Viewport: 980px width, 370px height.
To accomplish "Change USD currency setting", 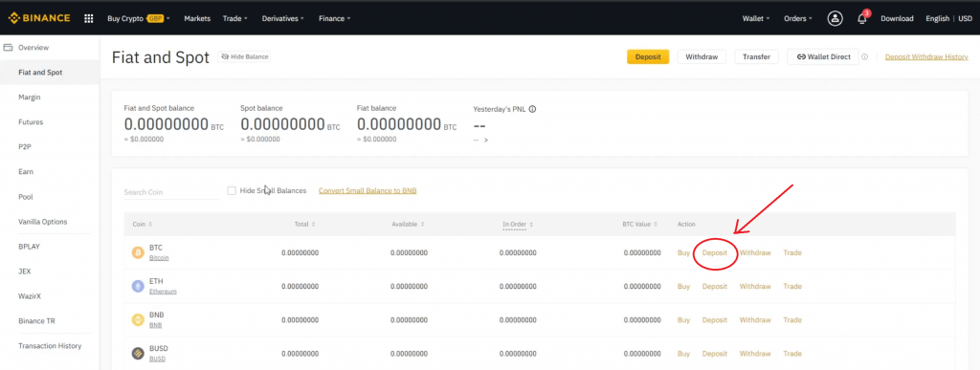I will (965, 19).
